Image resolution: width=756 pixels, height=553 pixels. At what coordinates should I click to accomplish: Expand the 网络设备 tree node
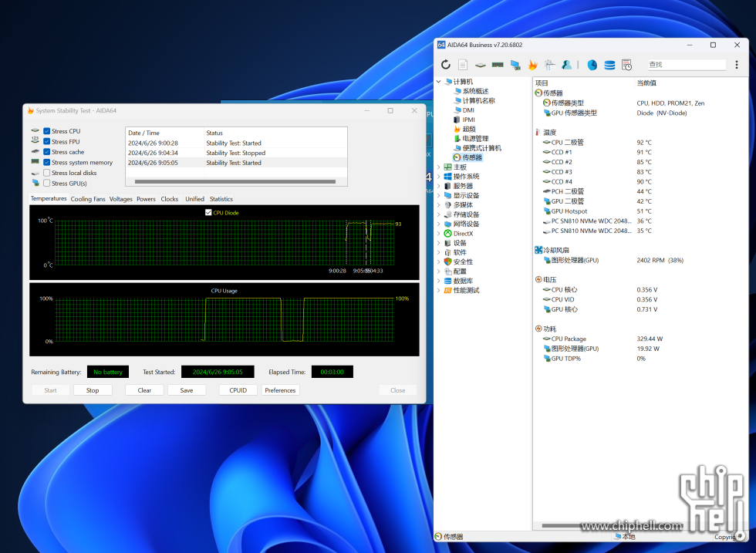coord(439,224)
